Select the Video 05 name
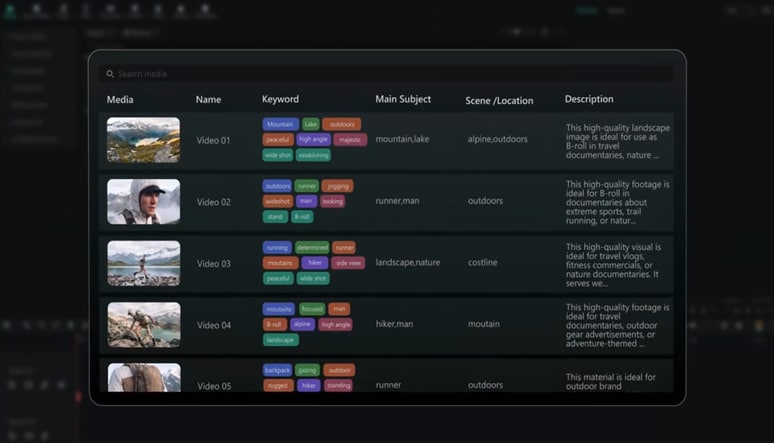 point(214,386)
